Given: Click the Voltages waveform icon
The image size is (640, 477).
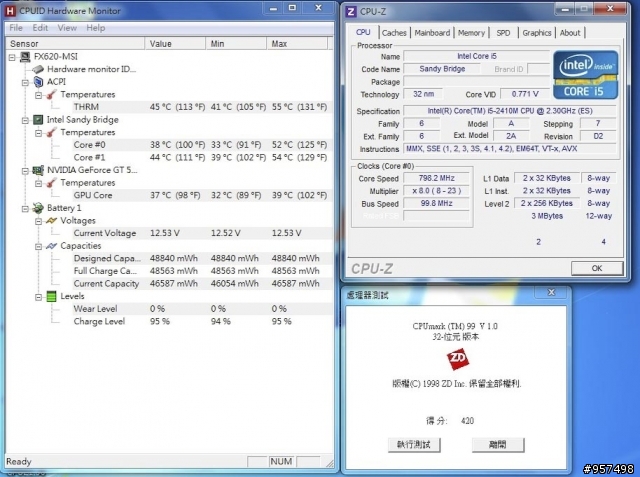Looking at the screenshot, I should (x=51, y=220).
